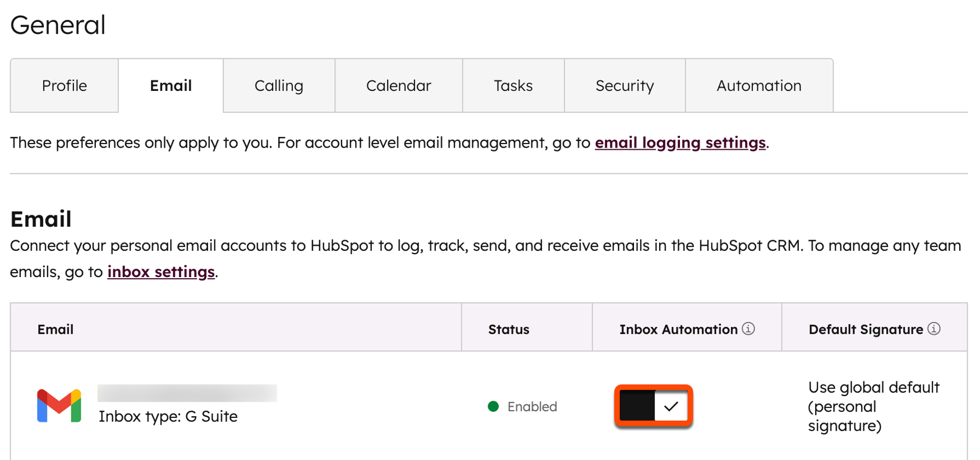980x460 pixels.
Task: Click the Use global default signature text
Action: [x=873, y=406]
